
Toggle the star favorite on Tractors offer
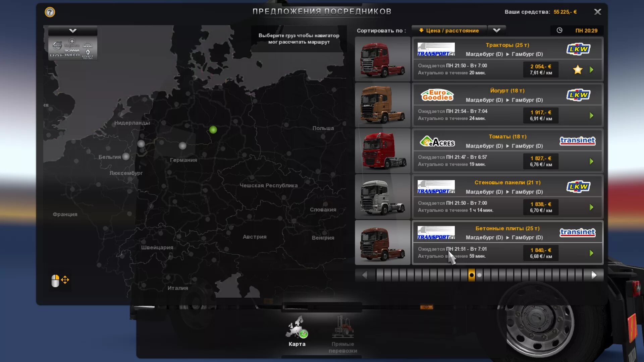pos(578,70)
